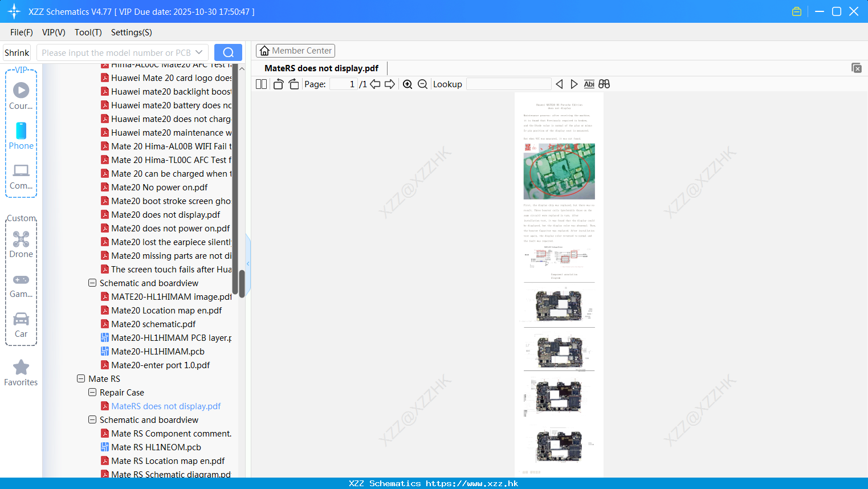Rotate page clockwise
Viewport: 868px width, 489px height.
294,84
